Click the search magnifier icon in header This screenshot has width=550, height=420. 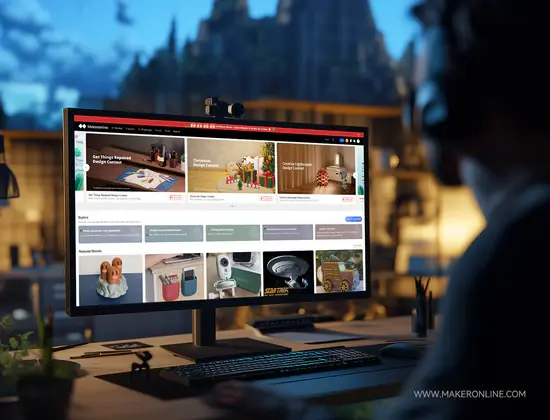(333, 140)
